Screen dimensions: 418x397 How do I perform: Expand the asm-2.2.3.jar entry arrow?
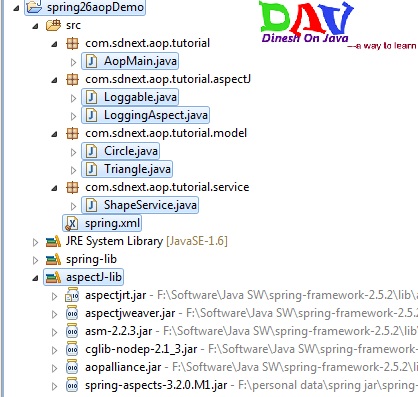(x=54, y=332)
